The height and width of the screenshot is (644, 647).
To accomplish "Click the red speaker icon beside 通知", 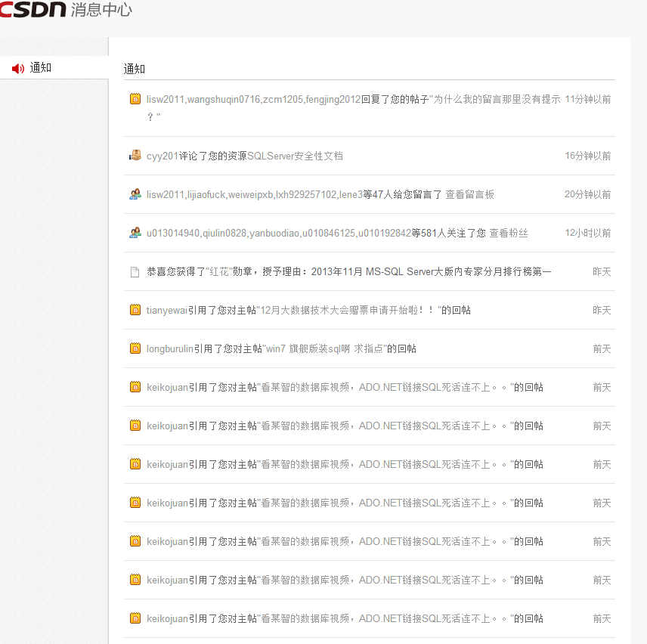I will [x=17, y=69].
